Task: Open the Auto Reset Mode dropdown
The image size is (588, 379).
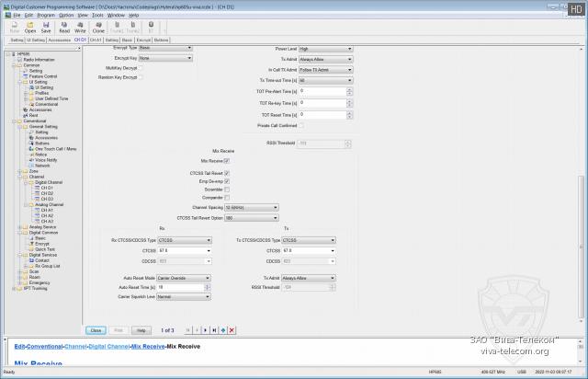Action: click(182, 277)
